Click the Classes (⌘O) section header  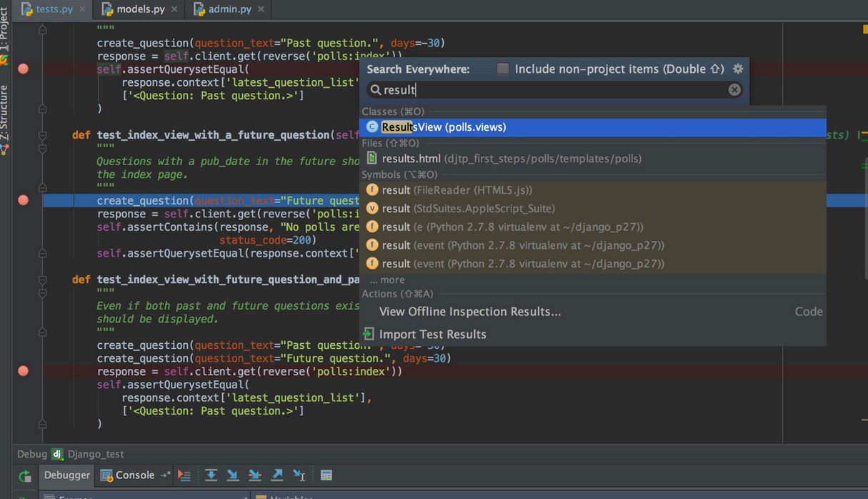click(x=393, y=112)
